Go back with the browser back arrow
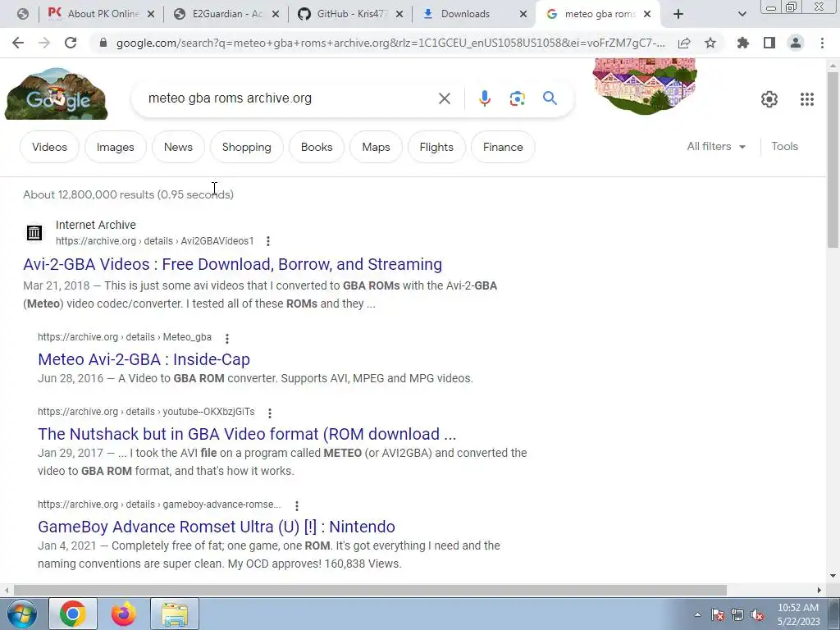 (18, 43)
